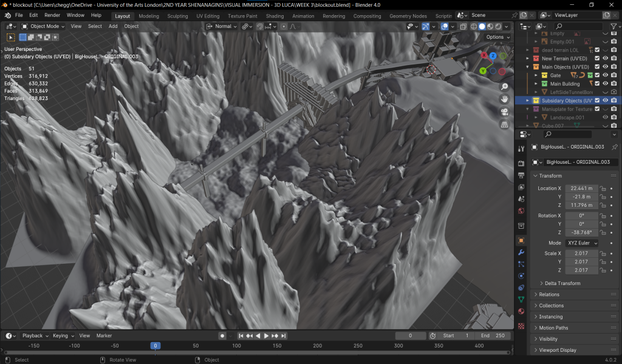
Task: Switch to wireframe viewport shading
Action: coord(474,26)
